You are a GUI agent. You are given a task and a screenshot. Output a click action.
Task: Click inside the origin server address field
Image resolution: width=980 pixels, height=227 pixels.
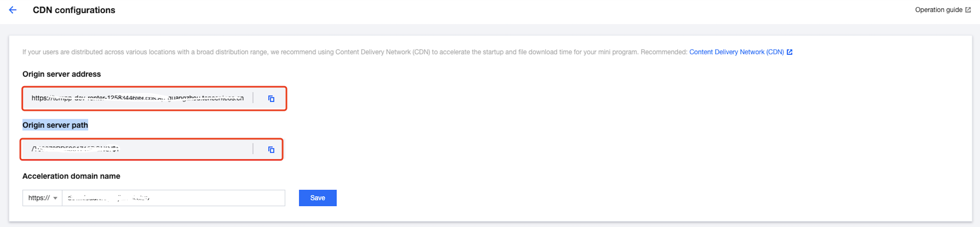click(137, 98)
